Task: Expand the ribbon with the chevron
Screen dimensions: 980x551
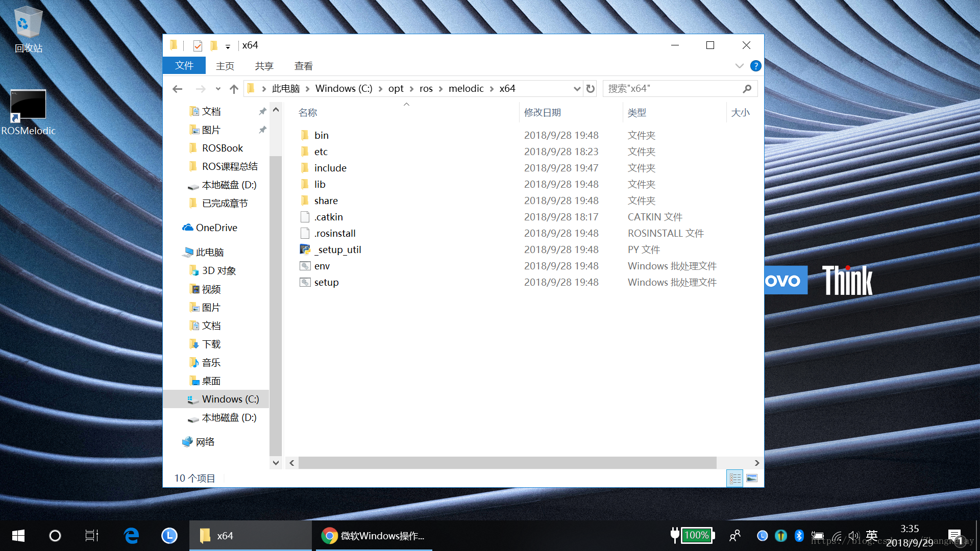Action: point(739,66)
